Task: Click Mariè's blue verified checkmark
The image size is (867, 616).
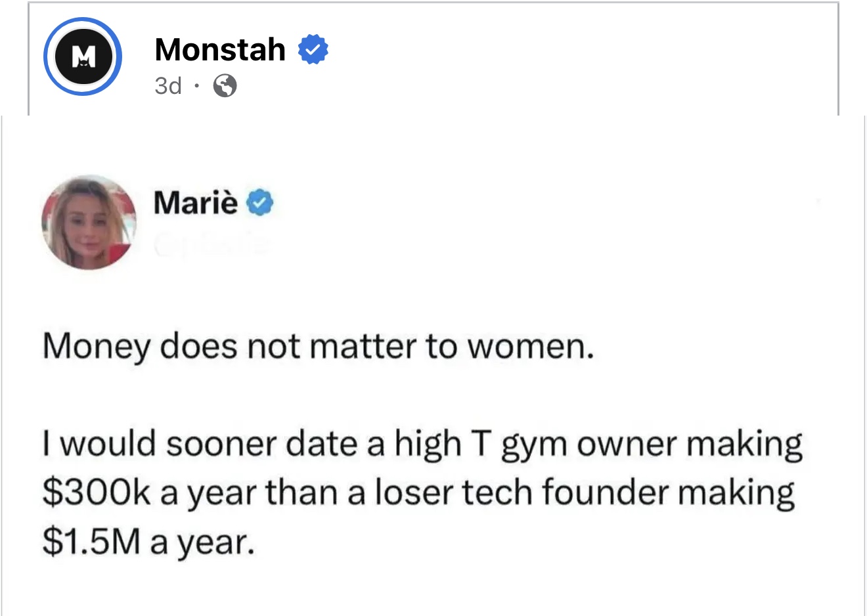Action: tap(260, 203)
